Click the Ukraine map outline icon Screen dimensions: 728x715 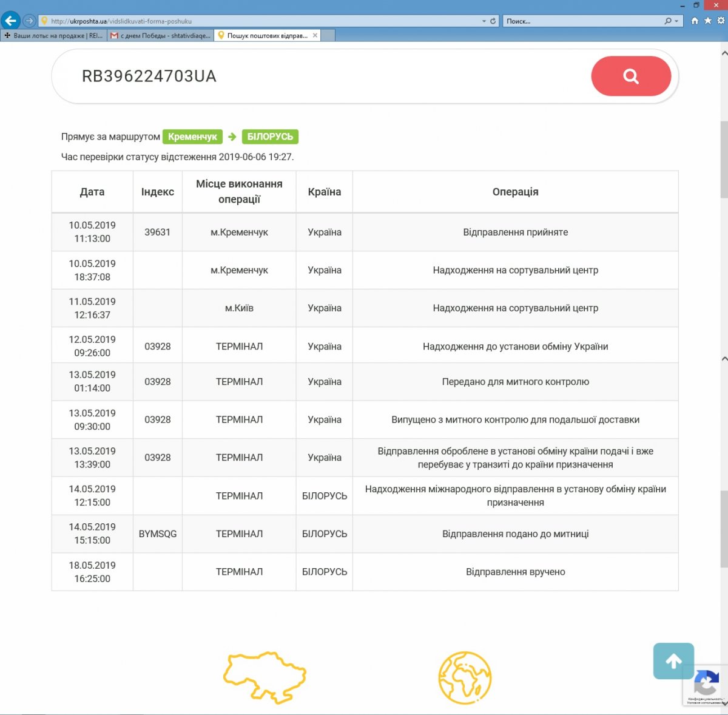[x=265, y=677]
